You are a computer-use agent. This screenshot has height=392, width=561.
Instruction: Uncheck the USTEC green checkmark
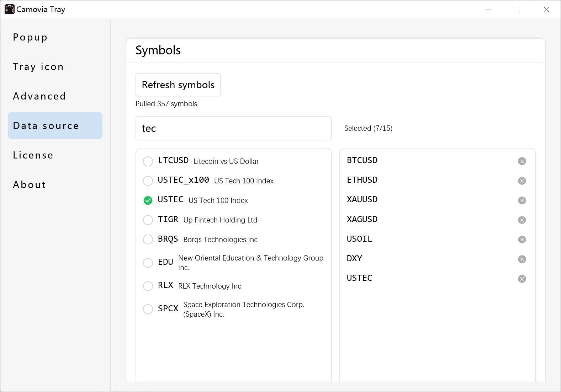[148, 200]
